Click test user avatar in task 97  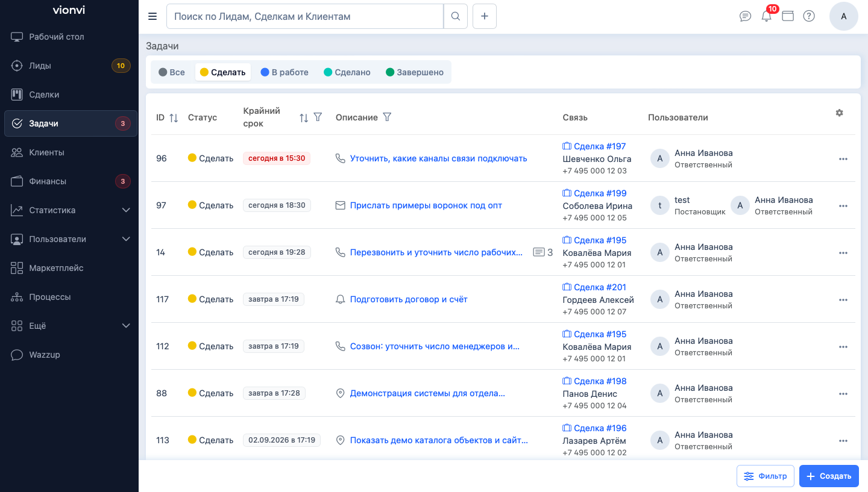pyautogui.click(x=660, y=205)
